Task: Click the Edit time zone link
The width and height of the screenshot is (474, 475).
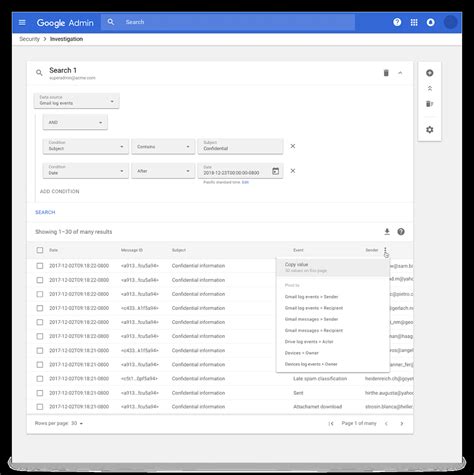Action: point(245,182)
